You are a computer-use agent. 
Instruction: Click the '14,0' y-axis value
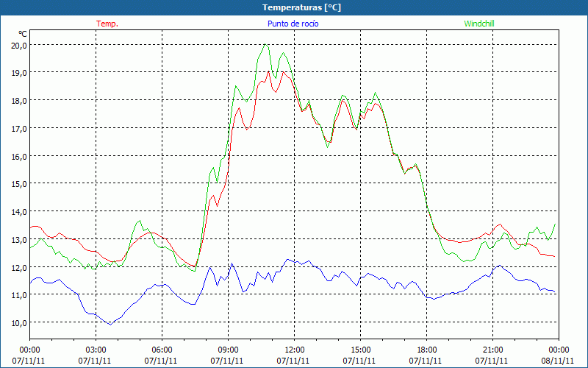coord(20,212)
